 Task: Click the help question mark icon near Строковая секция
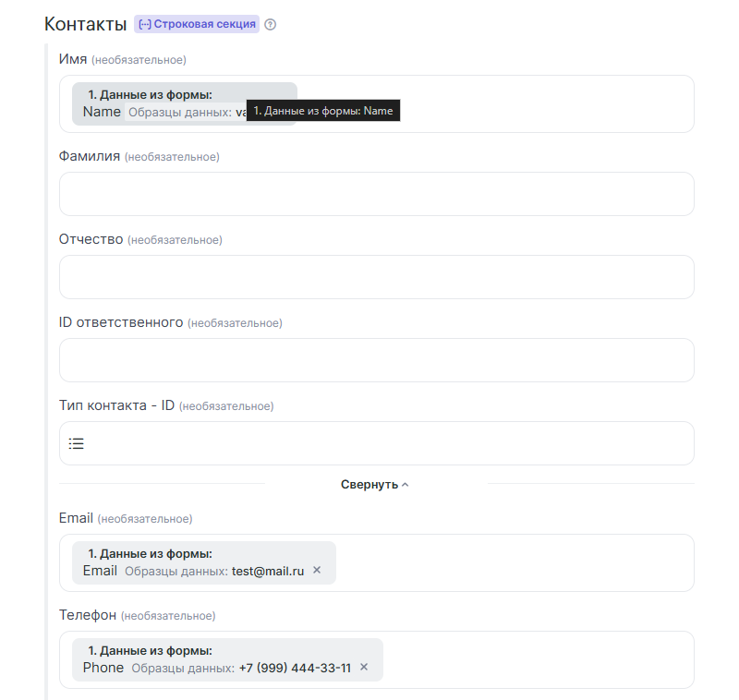click(x=271, y=25)
